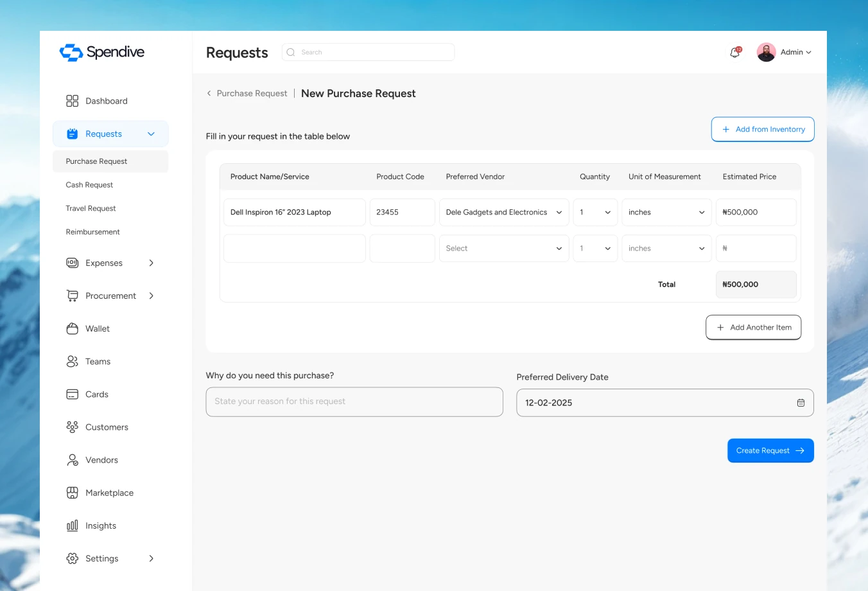Click the Cards icon in sidebar
Image resolution: width=868 pixels, height=591 pixels.
(x=72, y=394)
